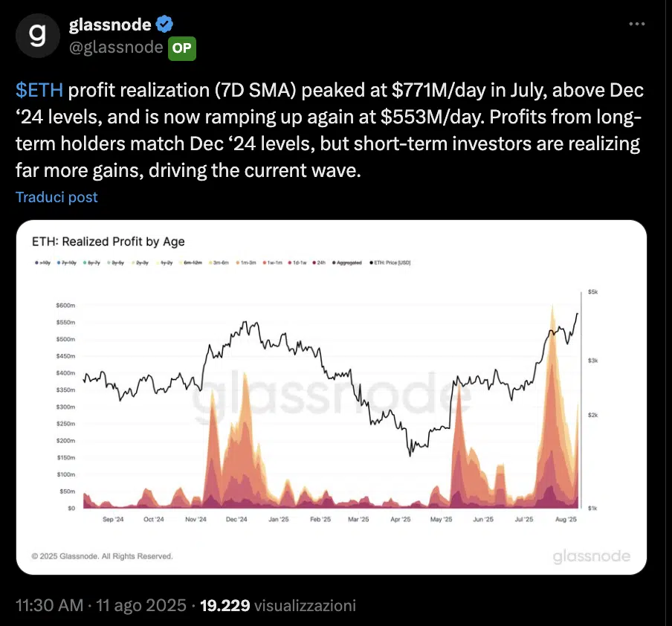The height and width of the screenshot is (626, 672).
Task: Open the post options three-dot menu
Action: coord(636,24)
